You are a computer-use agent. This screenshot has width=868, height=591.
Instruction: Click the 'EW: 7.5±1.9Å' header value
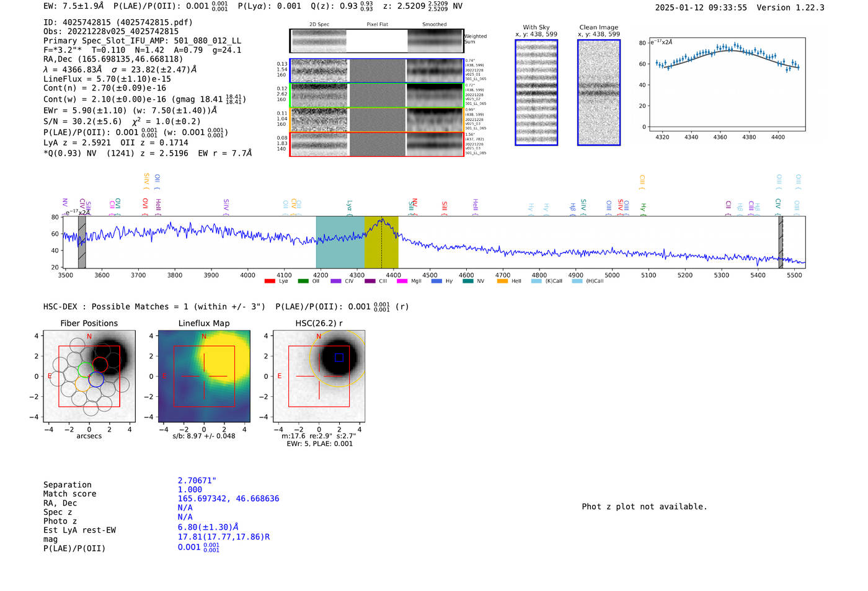(73, 6)
